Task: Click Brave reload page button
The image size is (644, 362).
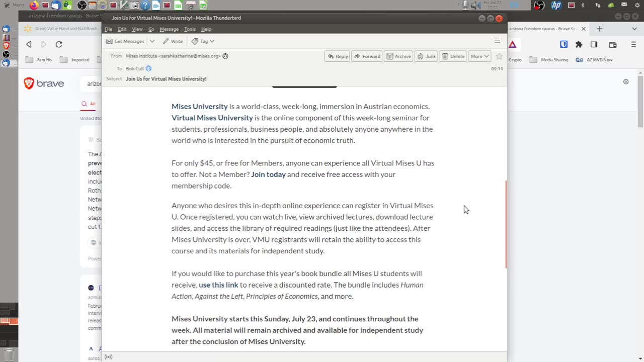Action: [x=59, y=44]
